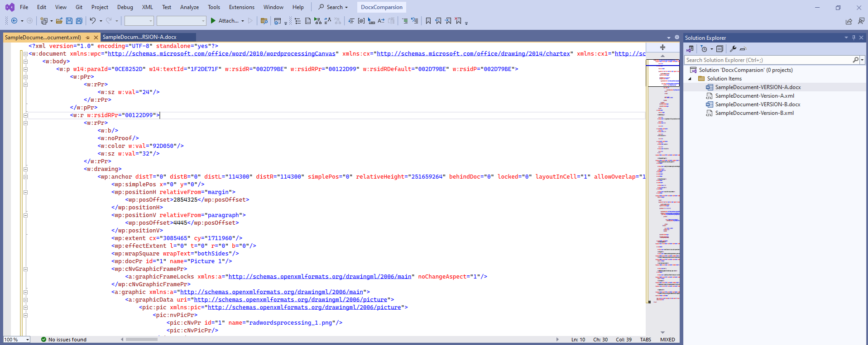868x345 pixels.
Task: Open the Solution Configurations combo box
Action: [x=139, y=21]
